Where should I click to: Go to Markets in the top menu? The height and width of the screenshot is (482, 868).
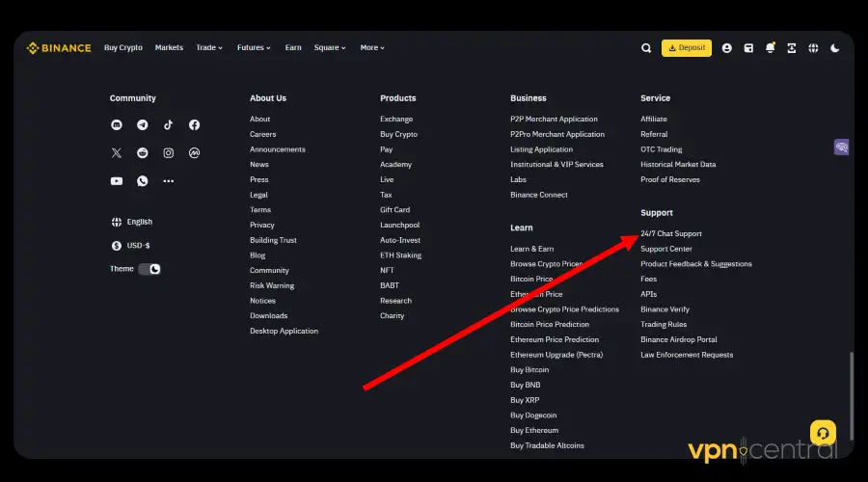coord(169,48)
